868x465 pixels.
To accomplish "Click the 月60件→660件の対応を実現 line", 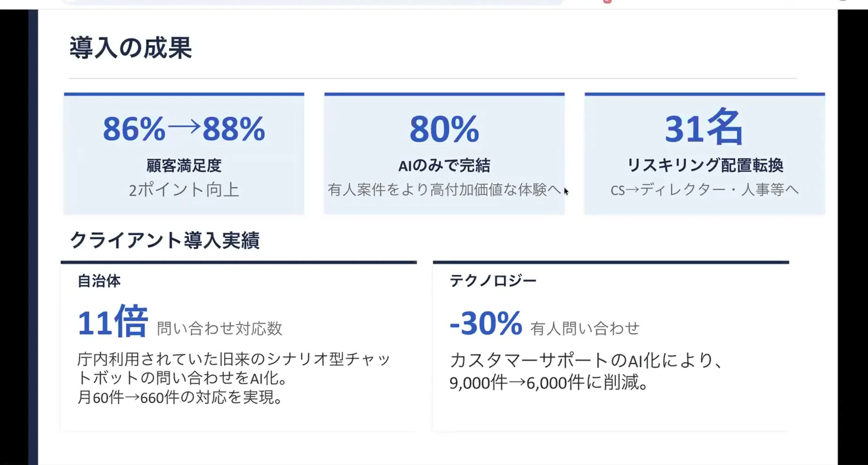I will point(180,397).
